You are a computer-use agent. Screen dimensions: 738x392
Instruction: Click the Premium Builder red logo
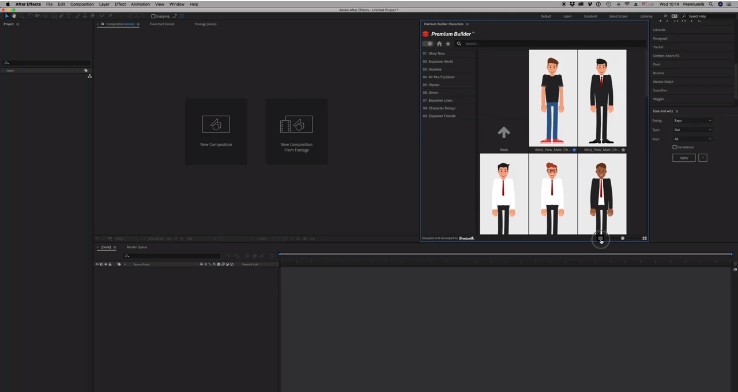point(425,34)
